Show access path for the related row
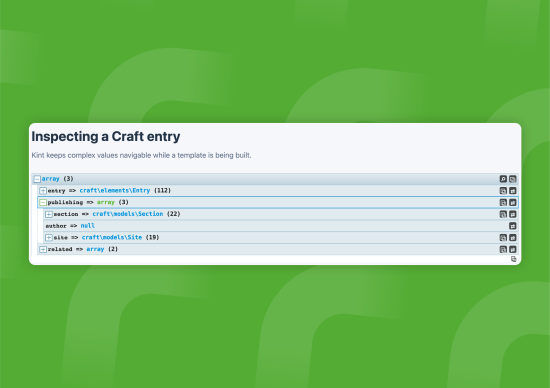The height and width of the screenshot is (388, 550). [x=512, y=249]
